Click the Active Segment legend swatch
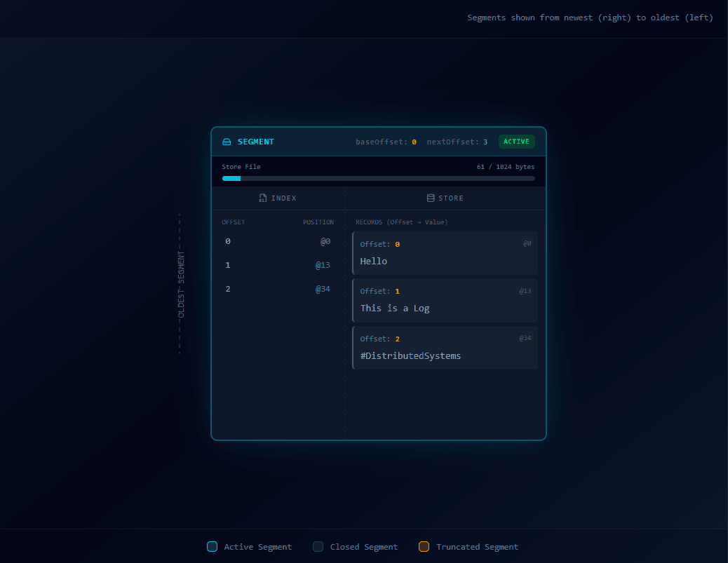 [x=212, y=547]
